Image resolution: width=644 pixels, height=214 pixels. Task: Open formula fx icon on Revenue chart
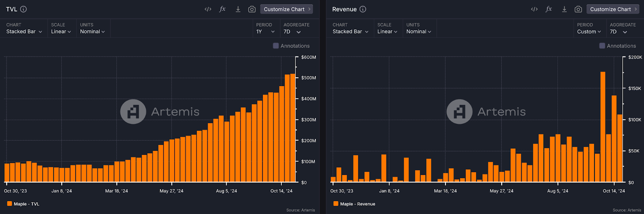click(549, 9)
